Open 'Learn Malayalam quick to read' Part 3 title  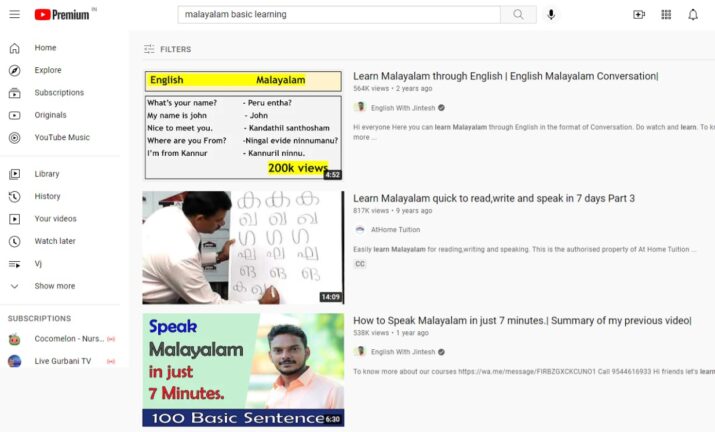tap(494, 198)
